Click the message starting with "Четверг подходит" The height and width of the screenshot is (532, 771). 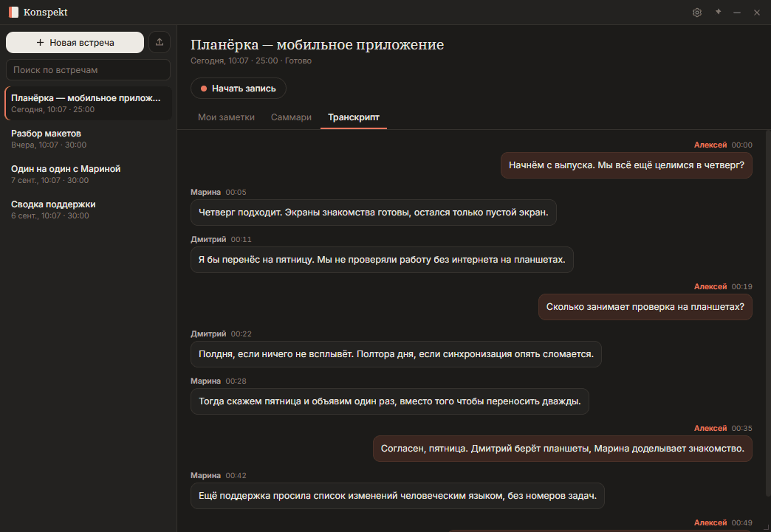click(373, 213)
